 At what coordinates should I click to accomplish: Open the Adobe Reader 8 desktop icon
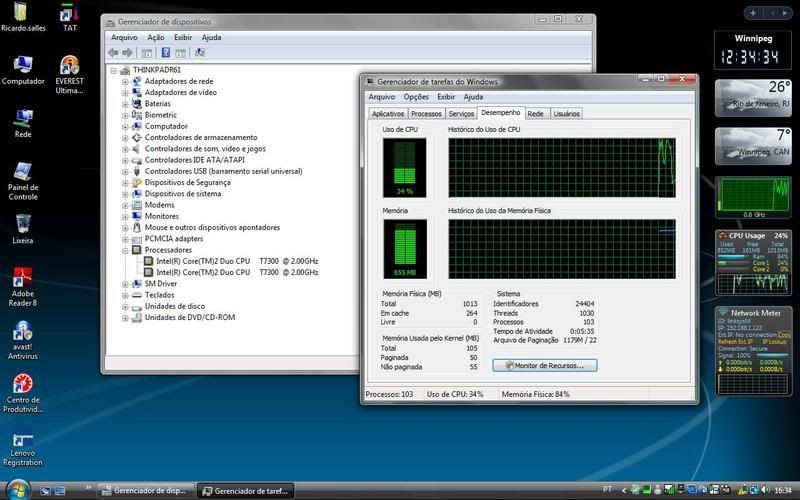click(22, 279)
